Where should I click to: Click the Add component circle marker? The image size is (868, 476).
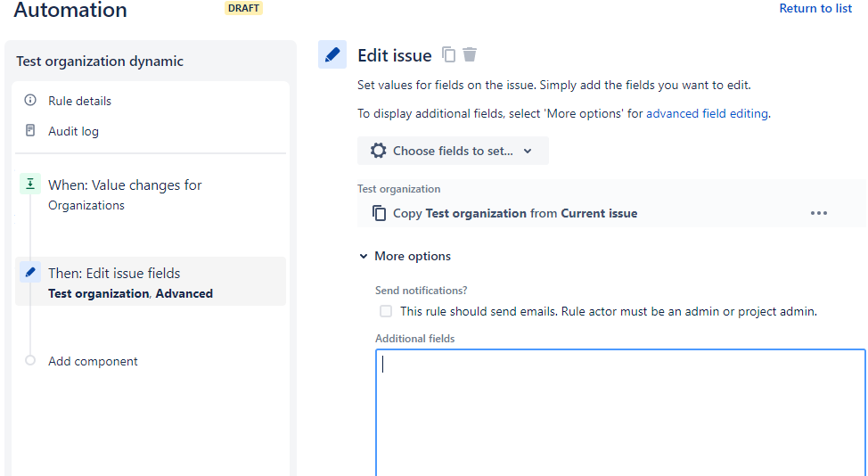[x=30, y=360]
